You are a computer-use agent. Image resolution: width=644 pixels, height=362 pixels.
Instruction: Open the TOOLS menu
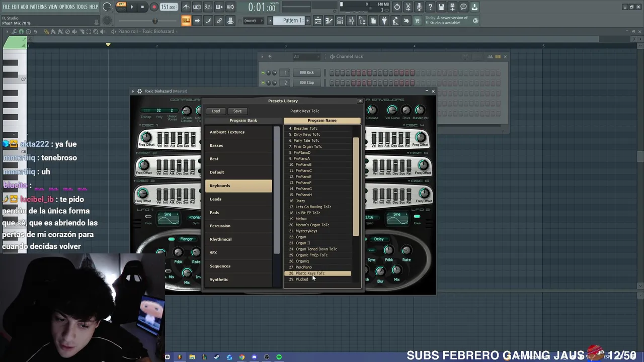click(82, 7)
